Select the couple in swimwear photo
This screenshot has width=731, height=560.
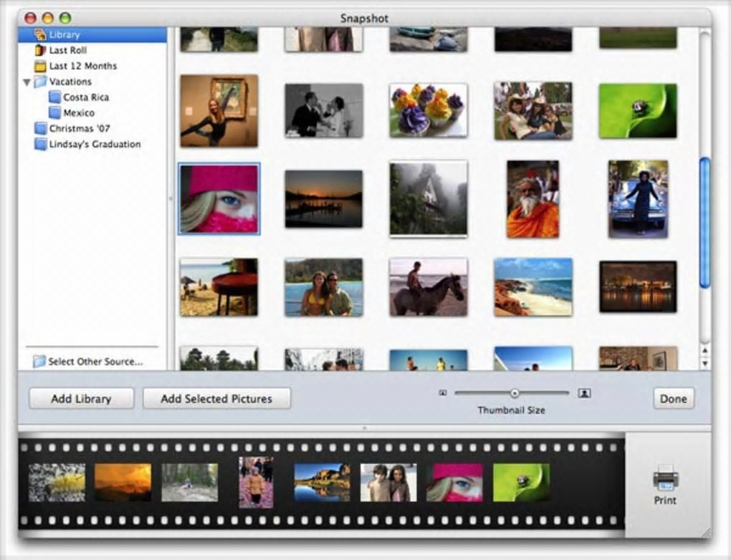[x=324, y=287]
